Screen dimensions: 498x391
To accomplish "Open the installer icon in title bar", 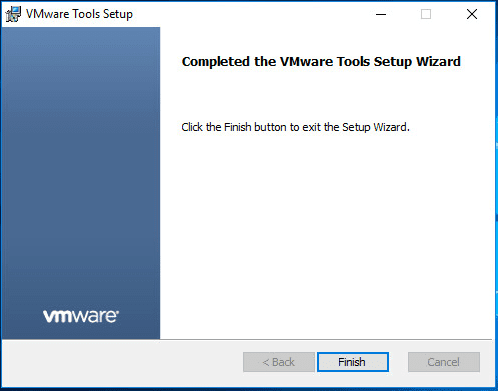I will point(13,14).
